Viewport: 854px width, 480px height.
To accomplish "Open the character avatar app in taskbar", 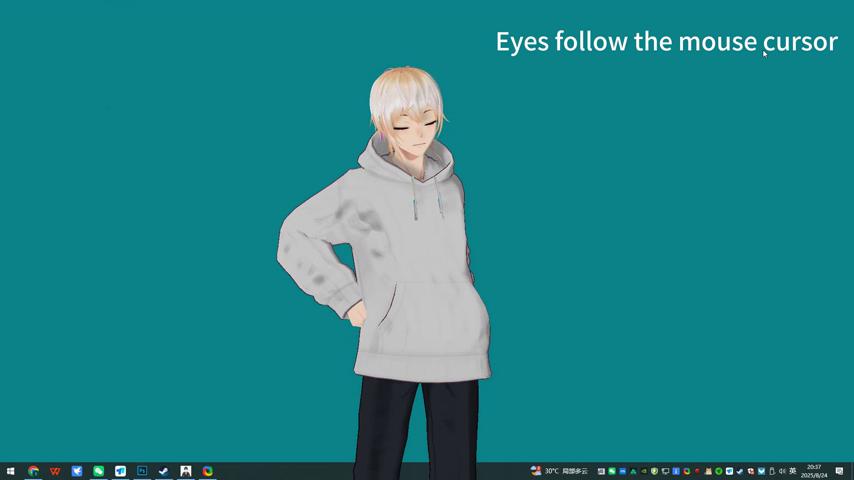I will [185, 471].
